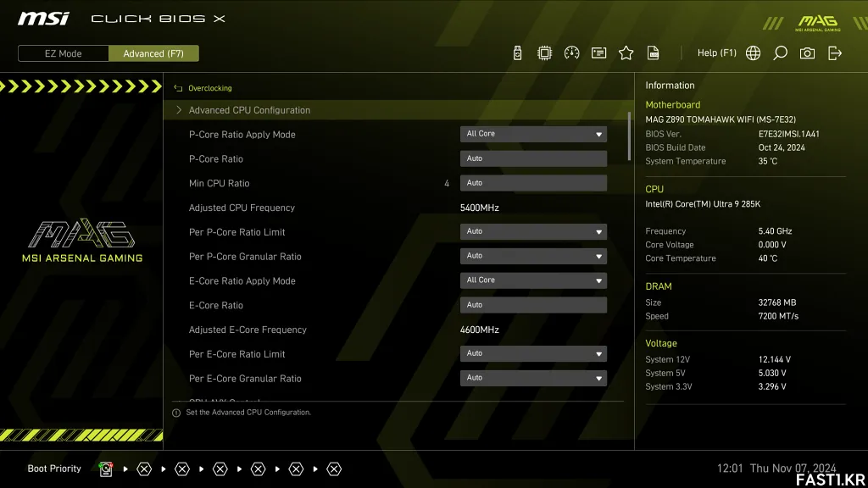Open the CPU chip icon in toolbar
Image resolution: width=868 pixels, height=488 pixels.
click(544, 53)
